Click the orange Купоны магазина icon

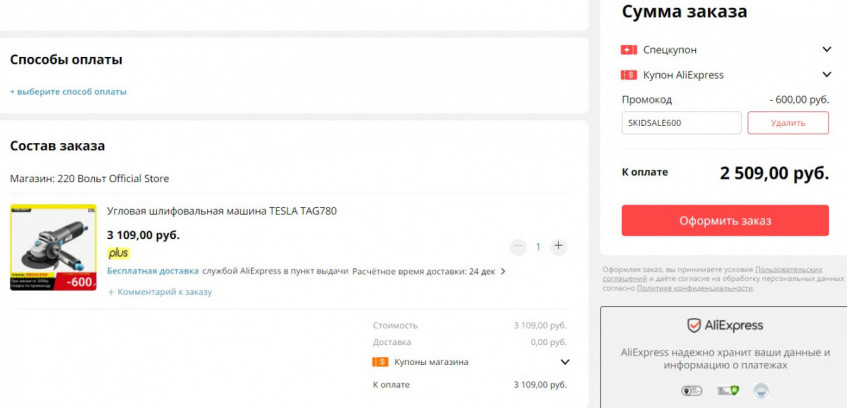pos(380,362)
